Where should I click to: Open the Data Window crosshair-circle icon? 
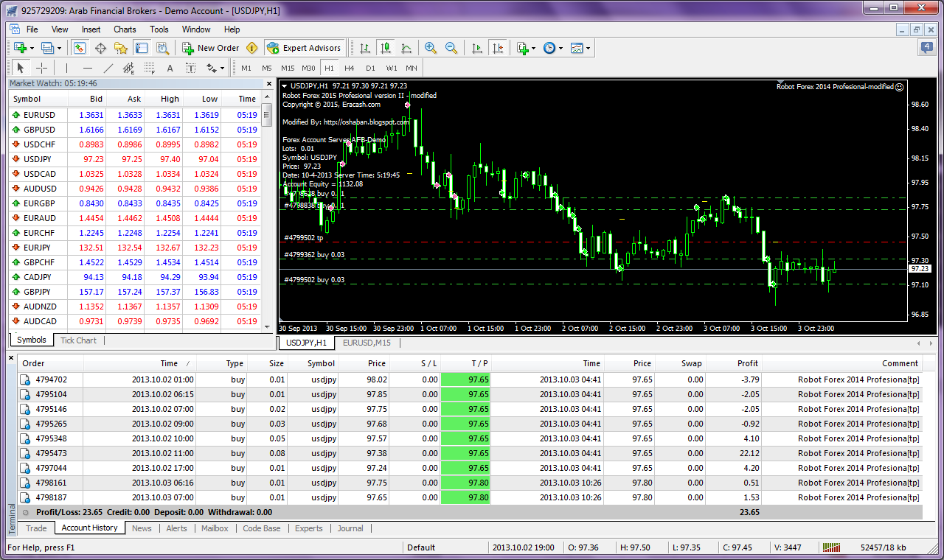[100, 48]
